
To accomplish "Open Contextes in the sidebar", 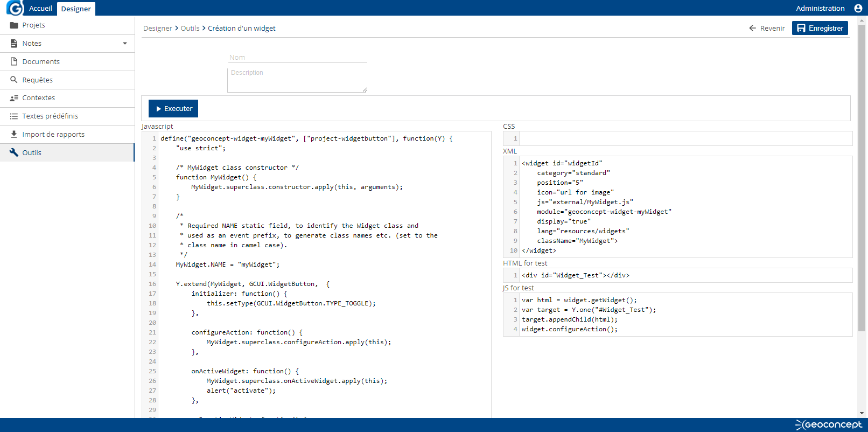I will click(x=67, y=98).
